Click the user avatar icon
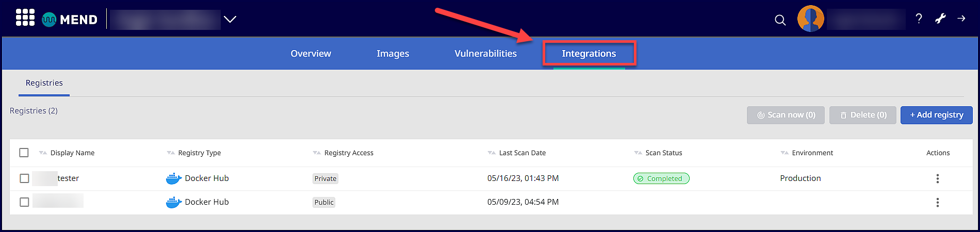 (810, 19)
